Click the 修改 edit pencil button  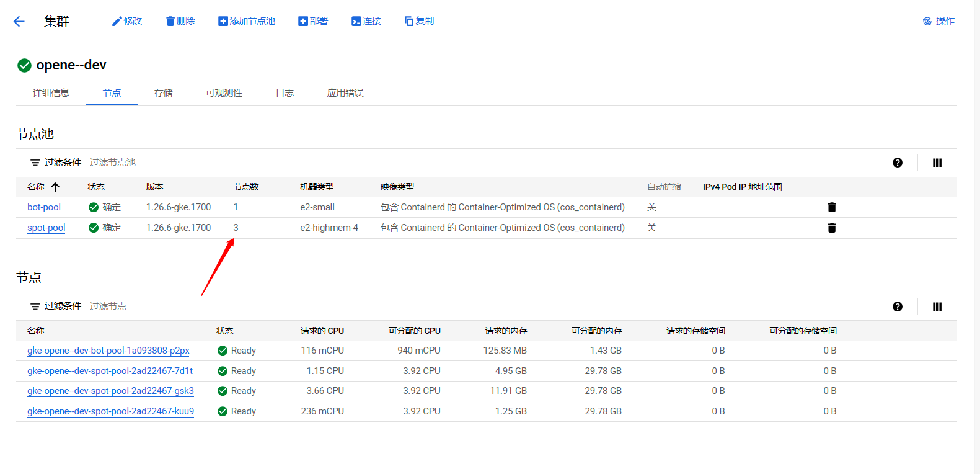coord(127,21)
